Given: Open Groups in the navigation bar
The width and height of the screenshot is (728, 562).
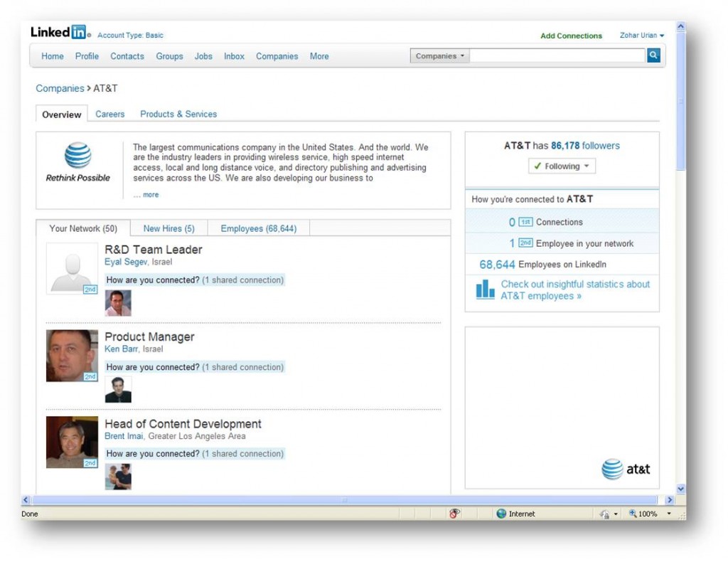Looking at the screenshot, I should click(169, 56).
